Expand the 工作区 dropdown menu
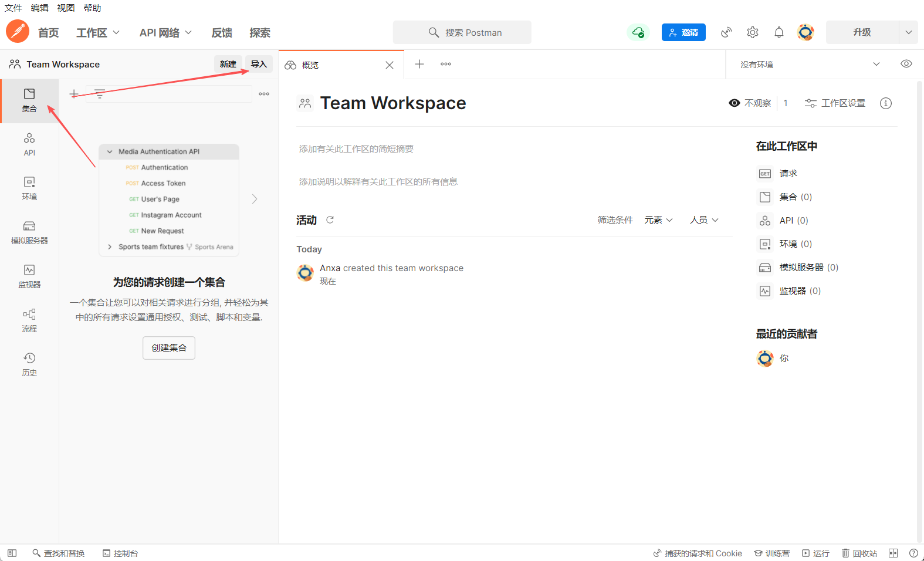Image resolution: width=924 pixels, height=561 pixels. point(98,33)
